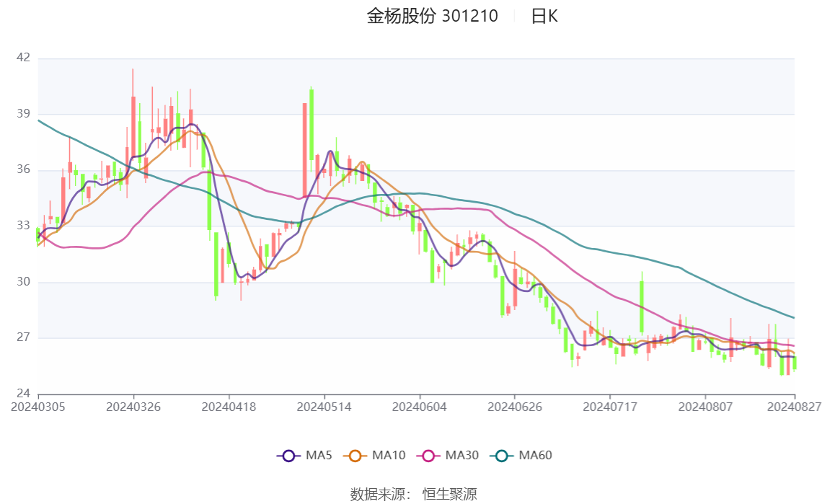Viewport: 827px width, 504px height.
Task: Click the 39 price axis label
Action: 23,114
